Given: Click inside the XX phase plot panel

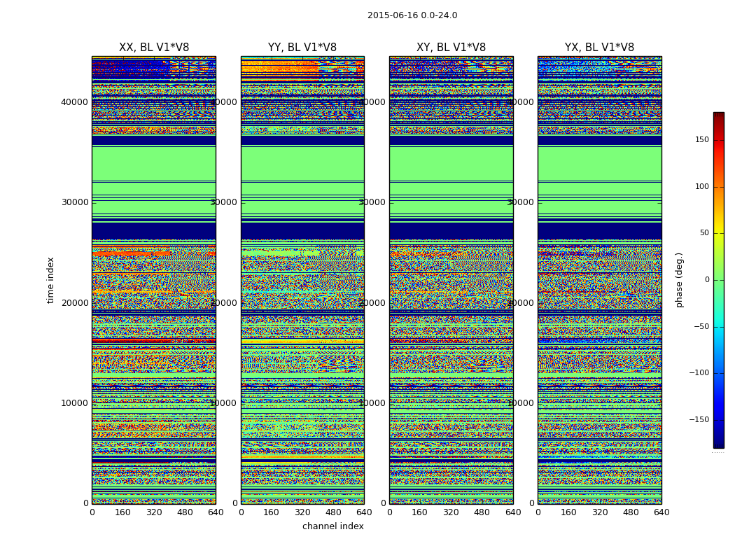Looking at the screenshot, I should pyautogui.click(x=153, y=280).
